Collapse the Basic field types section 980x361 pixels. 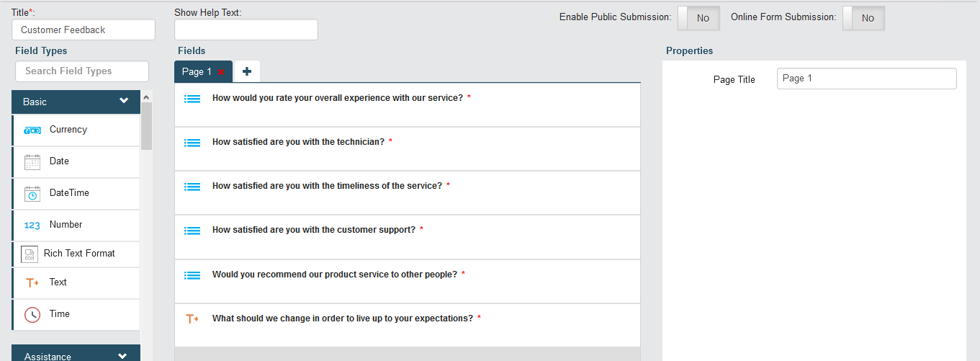124,102
